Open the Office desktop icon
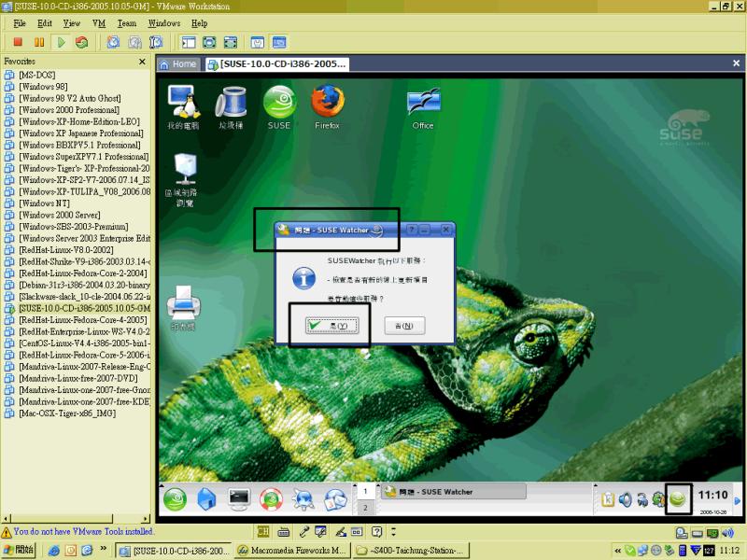Screen dimensions: 747x560 click(x=423, y=108)
